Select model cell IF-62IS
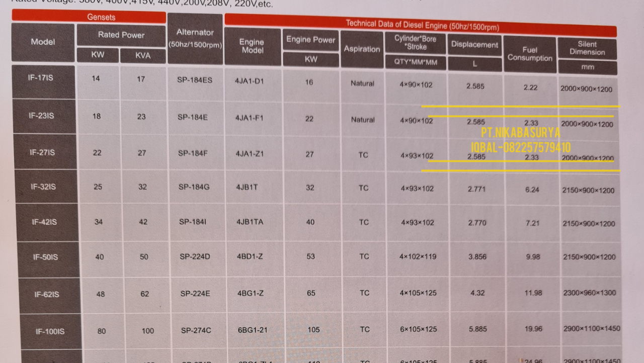Viewport: 644px width, 363px height. [x=47, y=295]
